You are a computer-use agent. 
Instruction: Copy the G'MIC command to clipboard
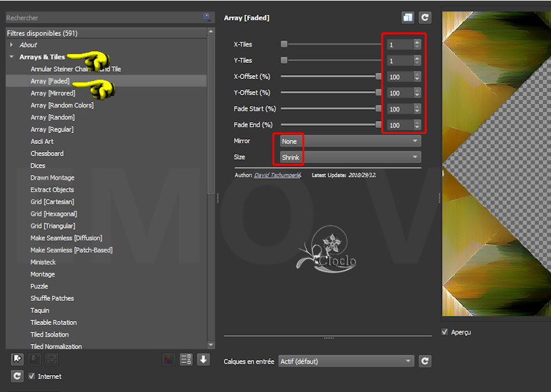click(408, 18)
